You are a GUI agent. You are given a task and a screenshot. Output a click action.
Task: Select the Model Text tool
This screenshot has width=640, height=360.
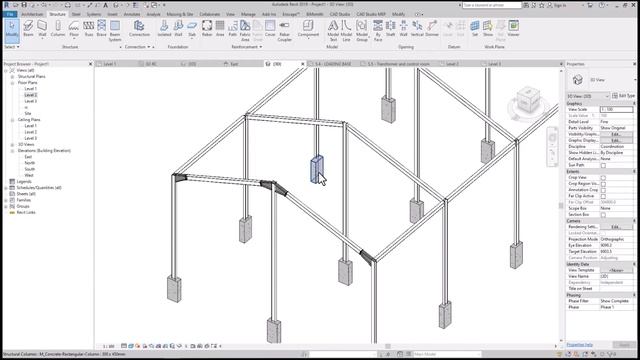pyautogui.click(x=333, y=31)
